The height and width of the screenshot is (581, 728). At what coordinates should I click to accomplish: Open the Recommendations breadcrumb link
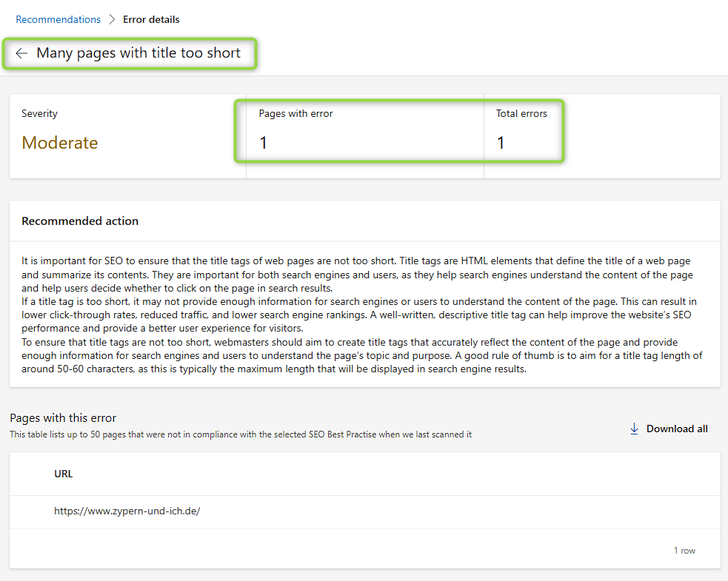pos(58,19)
